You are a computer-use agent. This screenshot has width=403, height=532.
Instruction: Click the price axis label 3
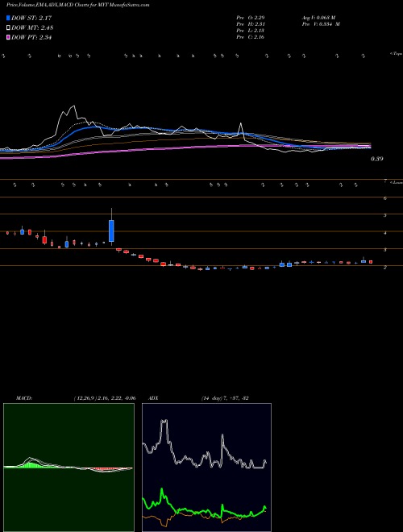385,250
